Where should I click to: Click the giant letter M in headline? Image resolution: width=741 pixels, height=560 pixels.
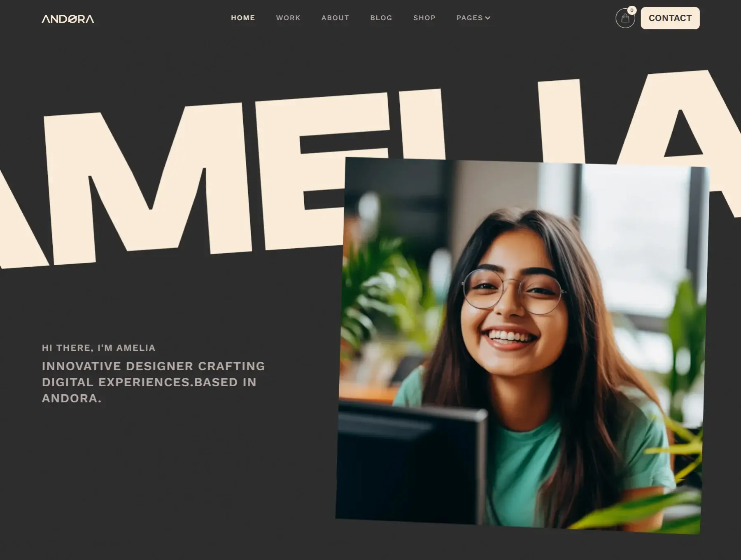pyautogui.click(x=147, y=185)
